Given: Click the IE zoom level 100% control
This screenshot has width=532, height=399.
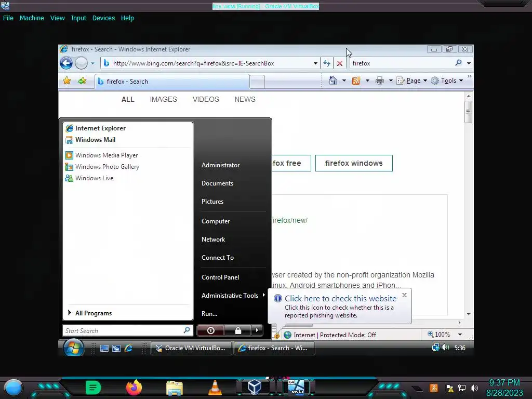Looking at the screenshot, I should coord(438,335).
